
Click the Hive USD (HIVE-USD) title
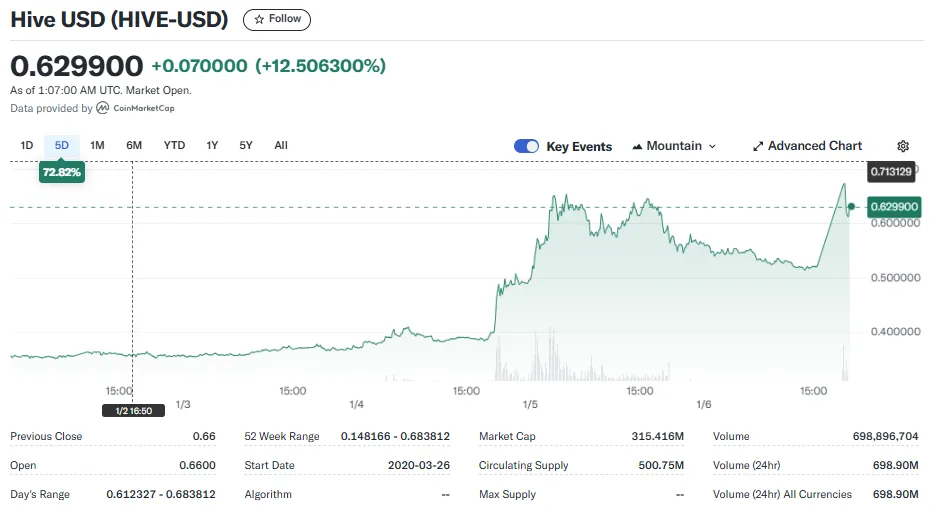(x=119, y=19)
